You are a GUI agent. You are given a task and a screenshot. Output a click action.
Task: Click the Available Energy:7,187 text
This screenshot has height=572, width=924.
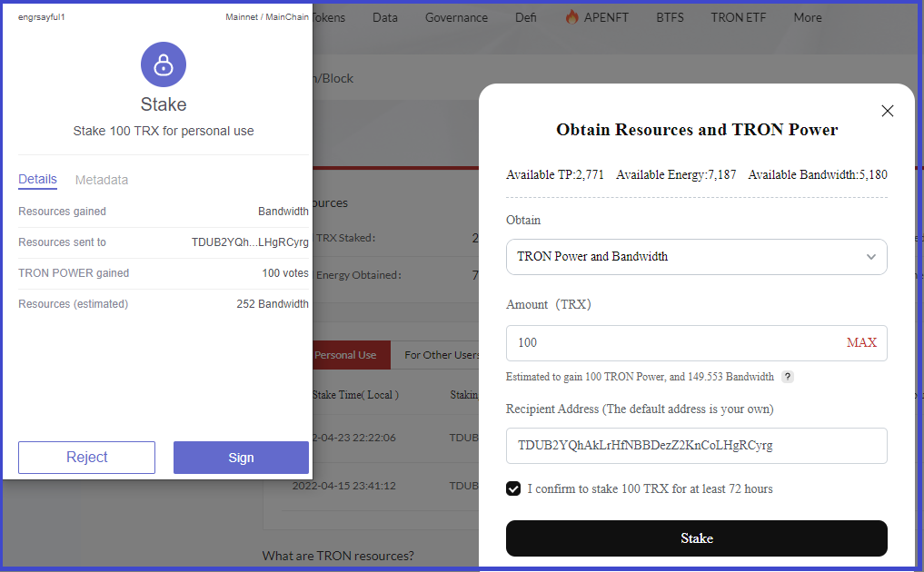676,175
